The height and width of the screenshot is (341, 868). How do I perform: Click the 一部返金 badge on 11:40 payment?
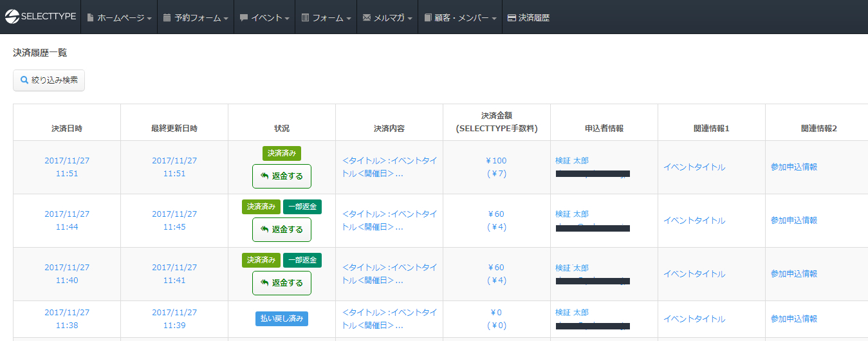tap(302, 260)
